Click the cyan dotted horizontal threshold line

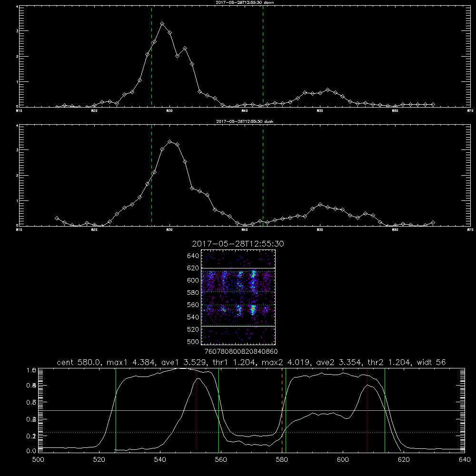(251, 432)
